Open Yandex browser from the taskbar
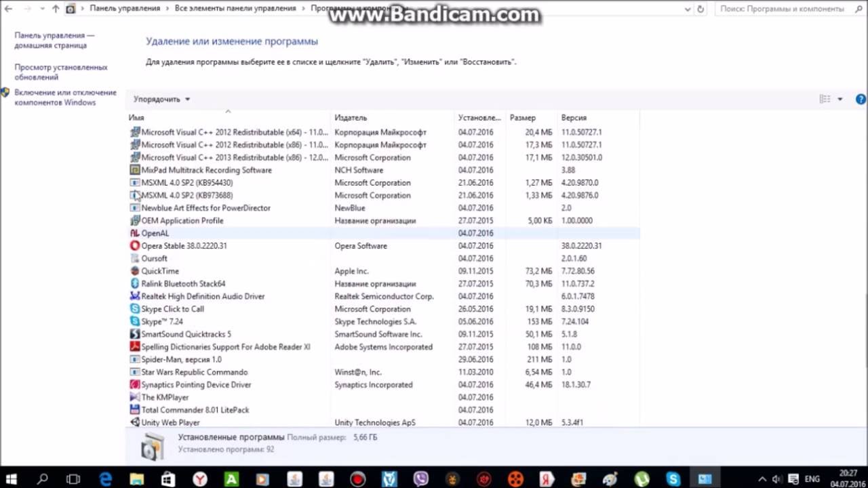Screen dimensions: 868x488 (199, 479)
